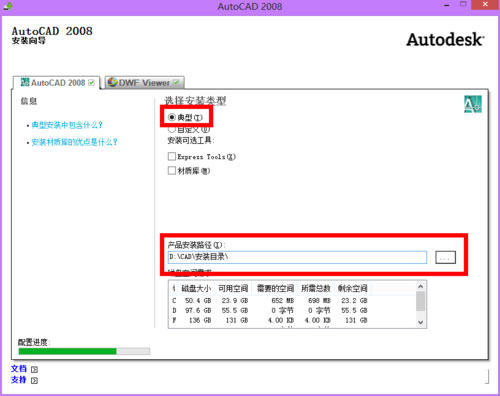Image resolution: width=500 pixels, height=396 pixels.
Task: Click the installer icon in title bar
Action: 7,5
